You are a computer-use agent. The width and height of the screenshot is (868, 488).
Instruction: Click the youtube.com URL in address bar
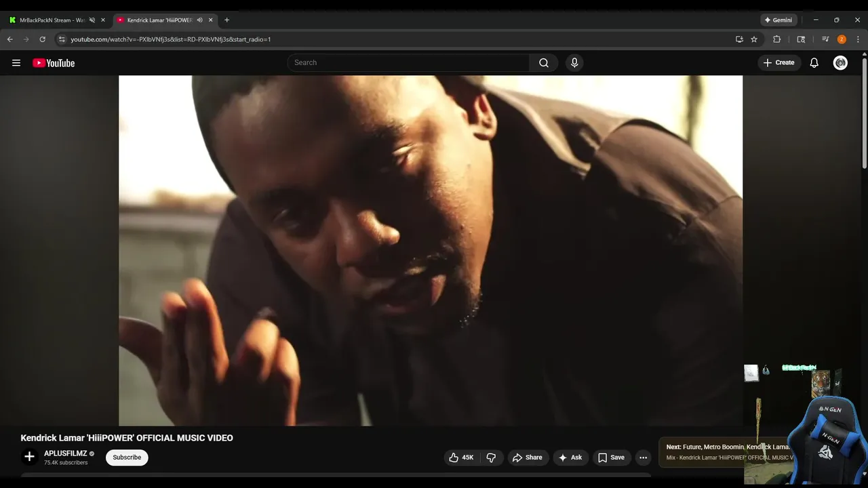pos(171,39)
